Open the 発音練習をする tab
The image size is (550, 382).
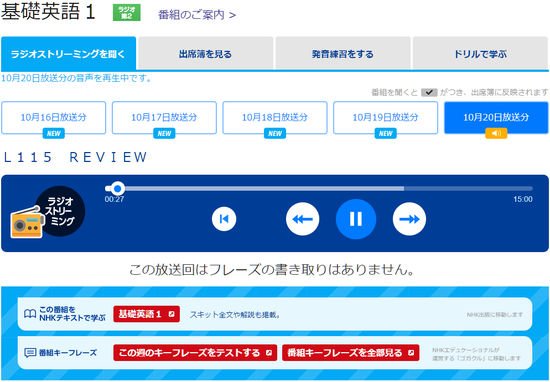click(x=343, y=54)
